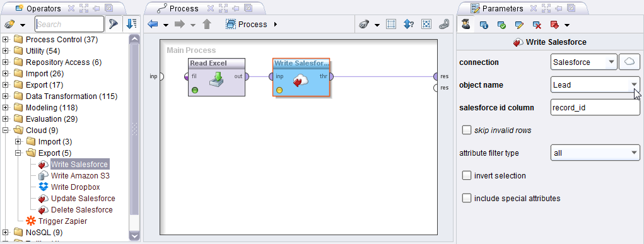Select Update Salesforce in the tree
This screenshot has width=644, height=244.
click(83, 199)
